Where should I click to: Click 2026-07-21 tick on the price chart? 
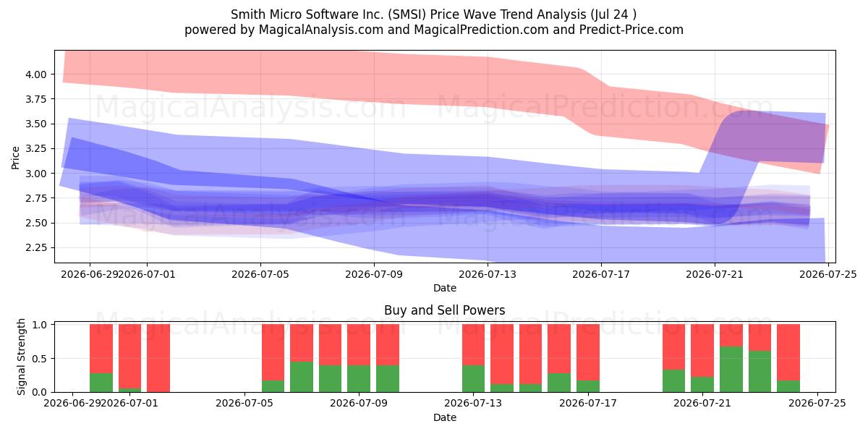click(715, 274)
